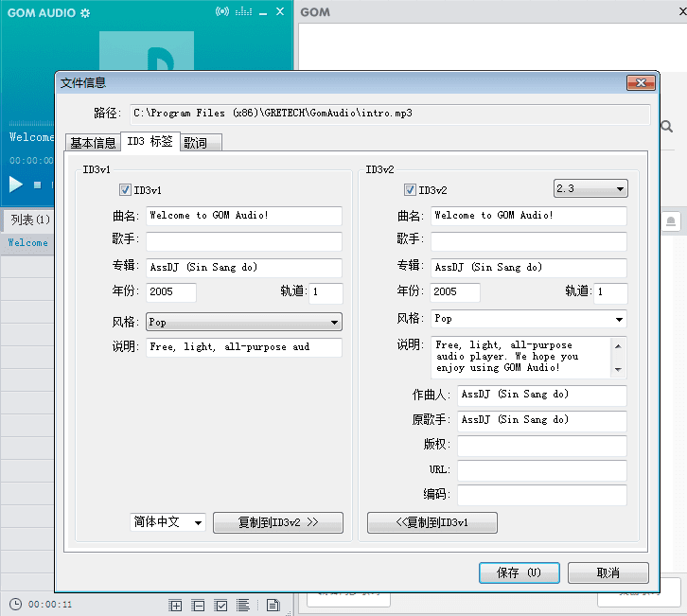Screen dimensions: 687x616
Task: Click the ID3v1 曲名 input field
Action: (x=244, y=216)
